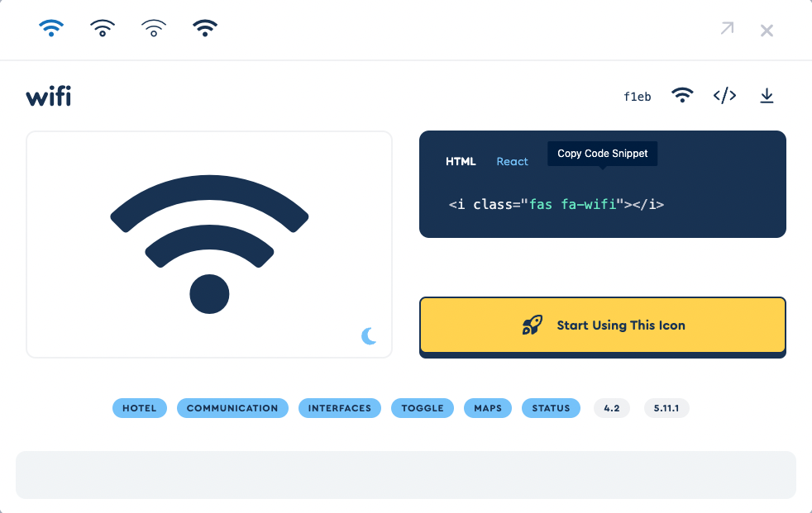Click the large wifi icon preview
Image resolution: width=812 pixels, height=513 pixels.
[209, 244]
